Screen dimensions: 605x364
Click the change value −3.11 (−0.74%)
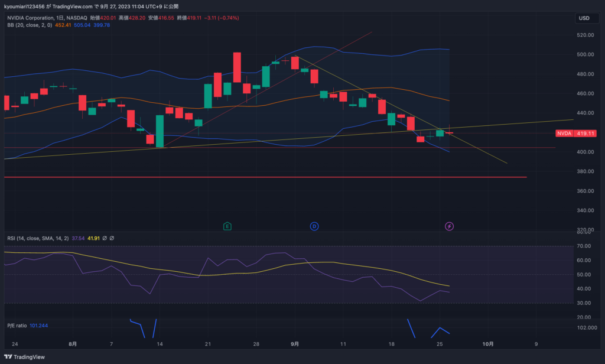tap(222, 18)
